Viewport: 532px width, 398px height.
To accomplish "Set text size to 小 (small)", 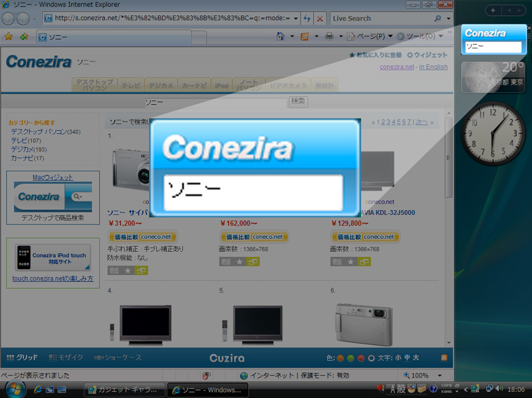I will click(x=398, y=357).
